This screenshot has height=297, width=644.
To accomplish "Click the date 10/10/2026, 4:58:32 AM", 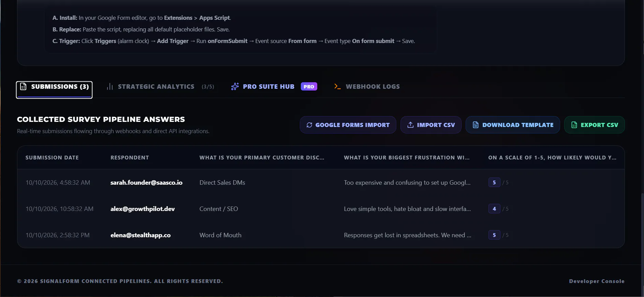I will click(x=58, y=183).
